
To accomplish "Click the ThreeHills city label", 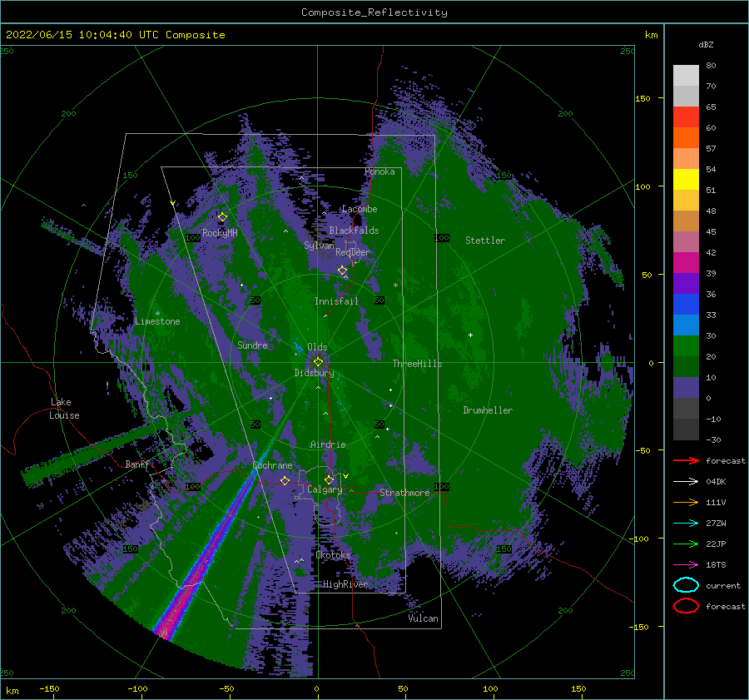I will tap(417, 364).
